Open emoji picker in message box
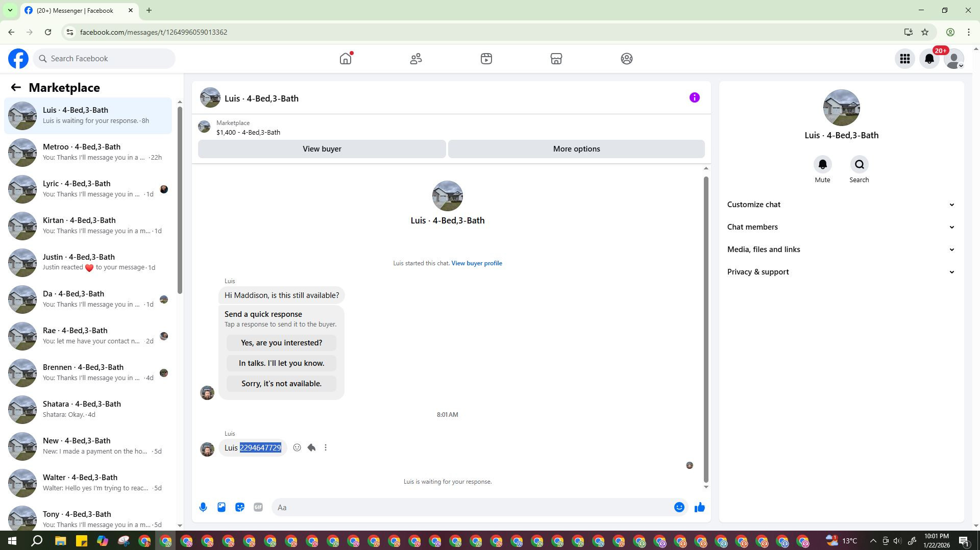The width and height of the screenshot is (980, 550). pyautogui.click(x=679, y=507)
